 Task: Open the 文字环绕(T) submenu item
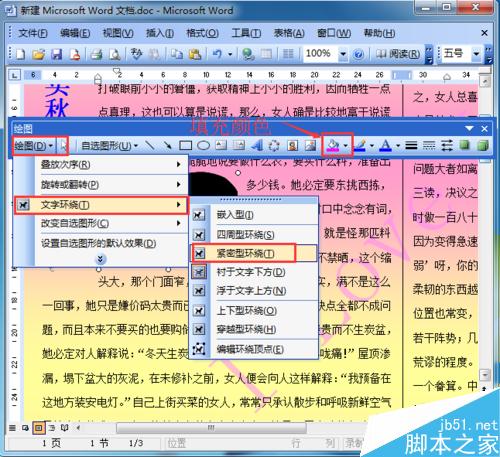[x=101, y=205]
